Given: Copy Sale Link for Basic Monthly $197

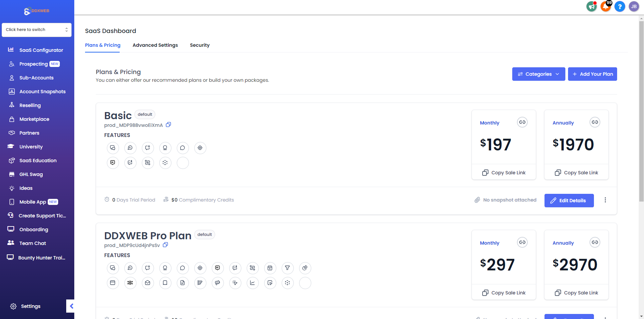Looking at the screenshot, I should pyautogui.click(x=504, y=173).
